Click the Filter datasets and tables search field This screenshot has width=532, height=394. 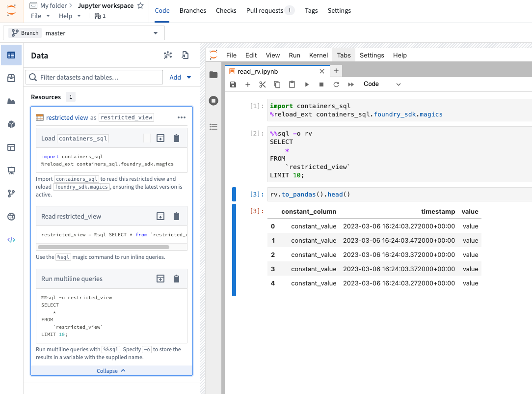(x=95, y=77)
